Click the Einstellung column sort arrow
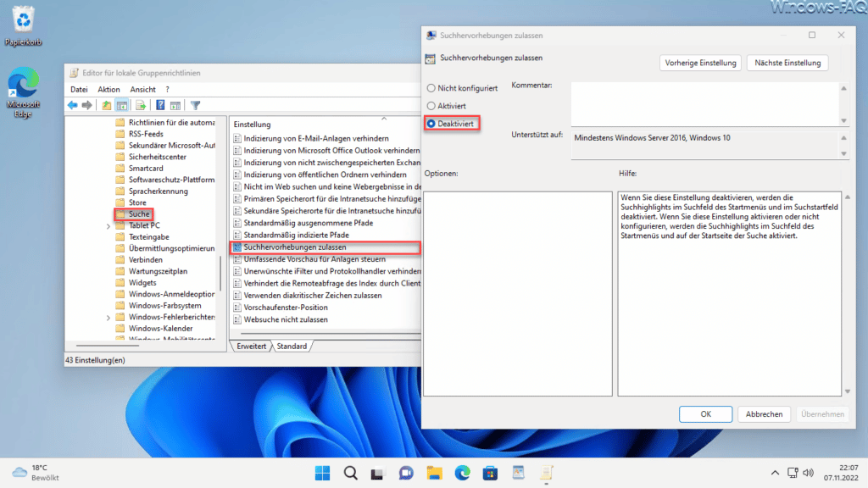 [x=384, y=119]
